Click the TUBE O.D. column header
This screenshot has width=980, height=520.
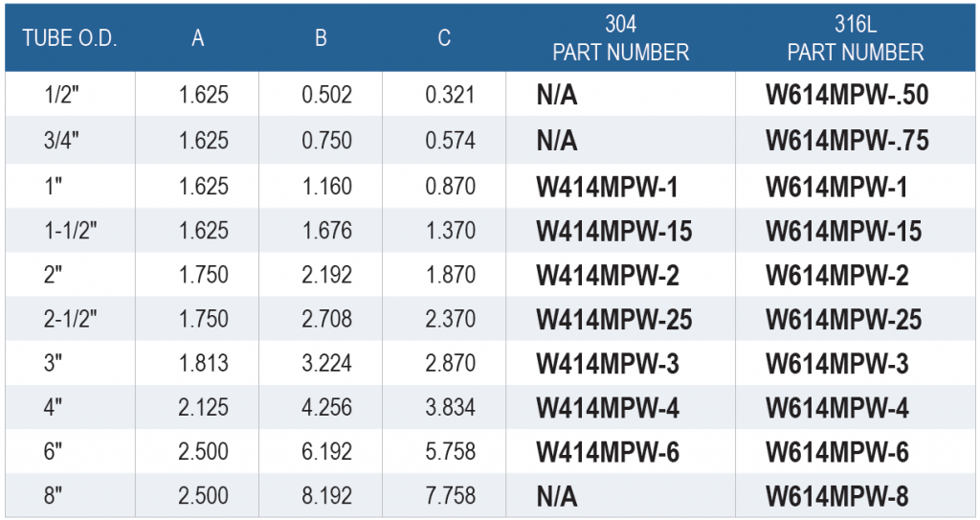coord(70,40)
